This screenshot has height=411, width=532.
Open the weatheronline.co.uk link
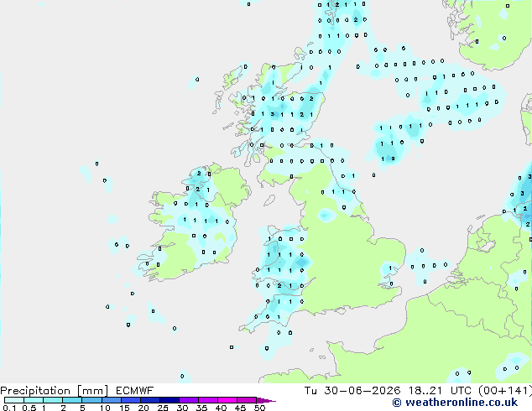(455, 403)
